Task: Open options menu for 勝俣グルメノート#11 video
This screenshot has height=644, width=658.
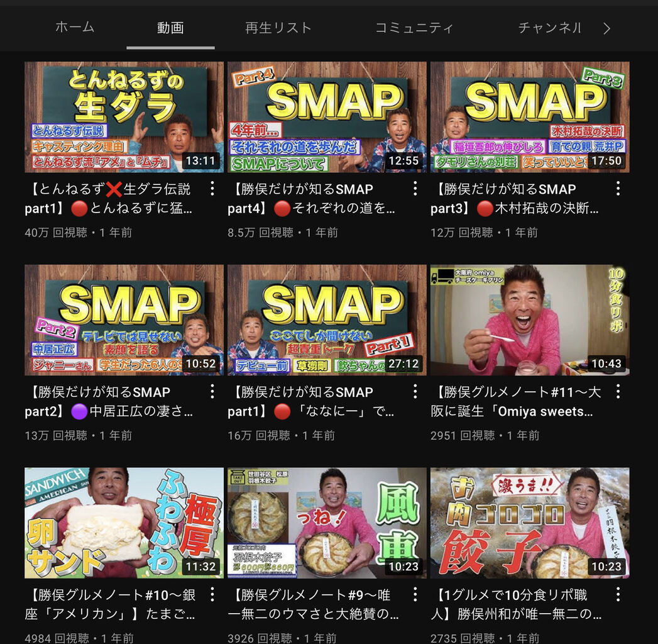Action: point(618,391)
